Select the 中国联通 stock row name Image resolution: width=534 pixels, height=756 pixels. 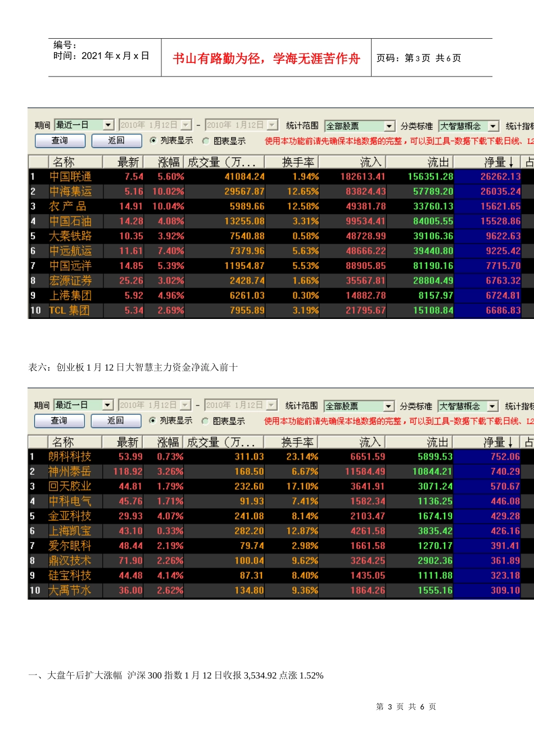[70, 177]
